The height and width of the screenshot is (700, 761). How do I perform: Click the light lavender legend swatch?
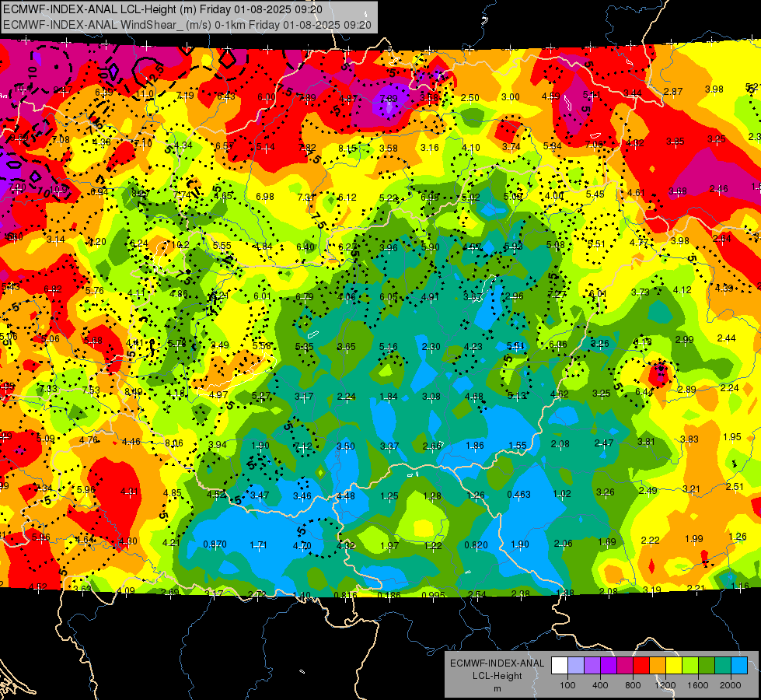576,666
